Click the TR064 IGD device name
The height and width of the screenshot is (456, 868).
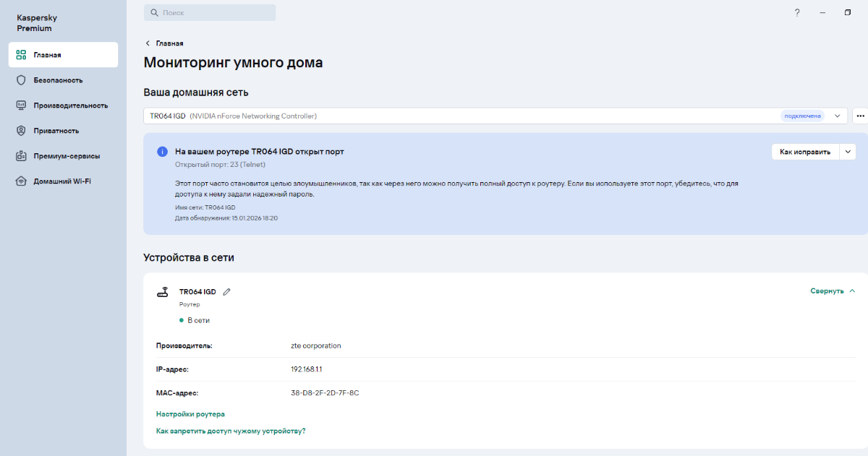click(x=197, y=292)
